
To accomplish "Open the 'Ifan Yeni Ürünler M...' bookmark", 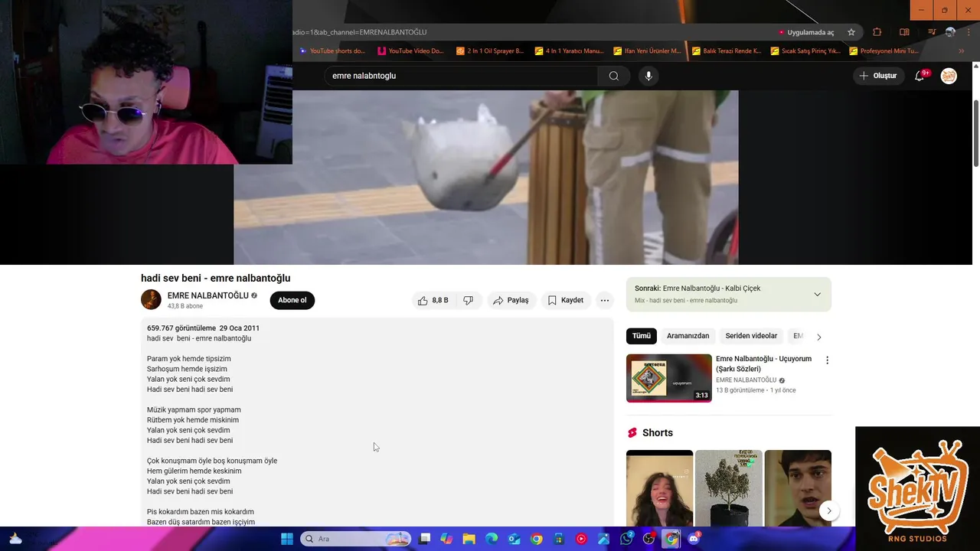I will (648, 51).
